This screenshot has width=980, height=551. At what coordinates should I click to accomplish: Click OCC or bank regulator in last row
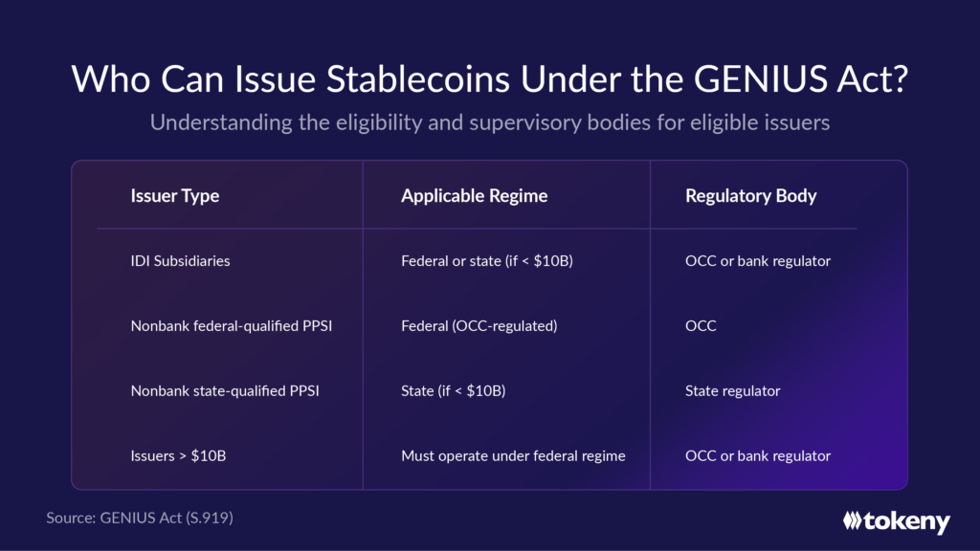click(x=758, y=456)
